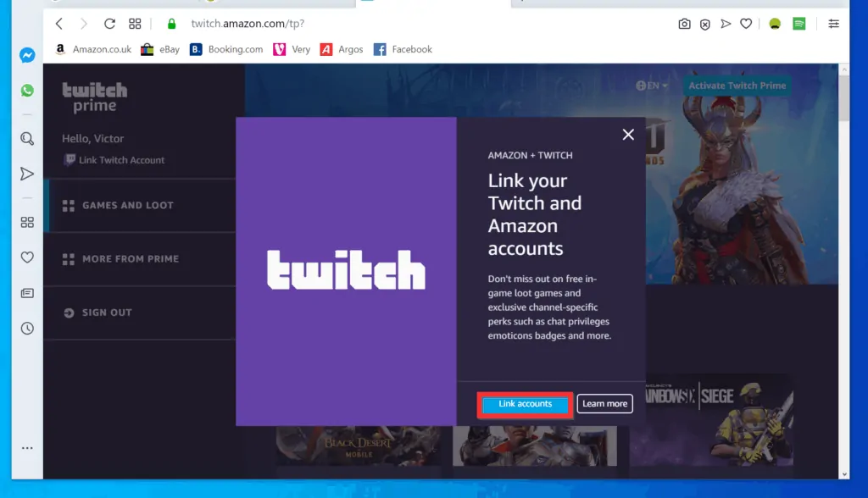
Task: Open WhatsApp from the sidebar
Action: coord(27,91)
